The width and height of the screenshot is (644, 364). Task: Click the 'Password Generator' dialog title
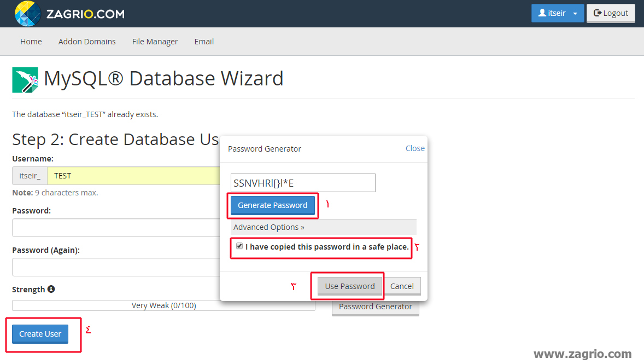point(265,149)
